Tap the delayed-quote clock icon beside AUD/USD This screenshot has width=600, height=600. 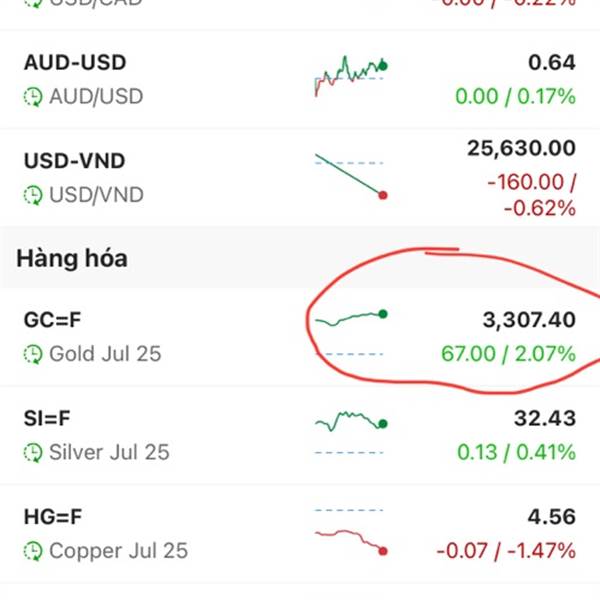[33, 97]
